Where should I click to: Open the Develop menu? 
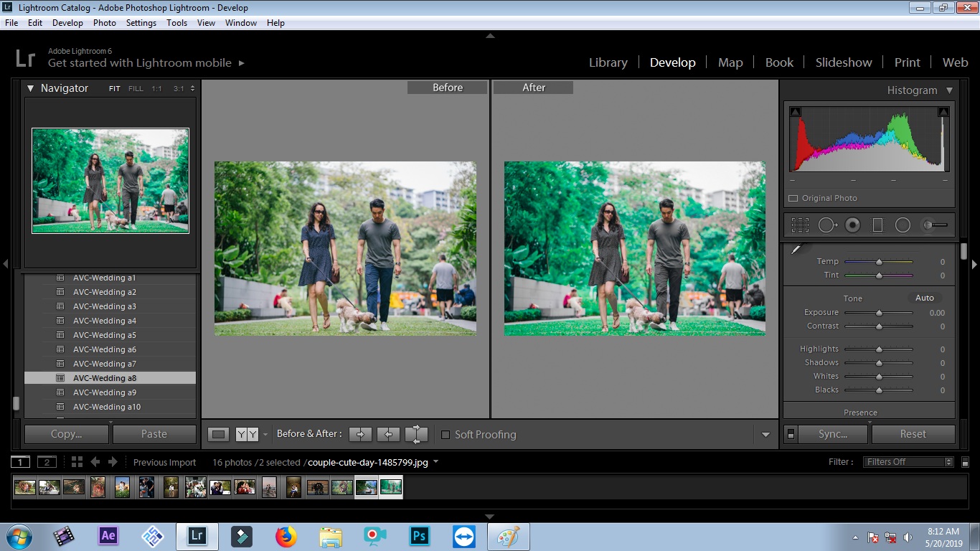pos(67,23)
